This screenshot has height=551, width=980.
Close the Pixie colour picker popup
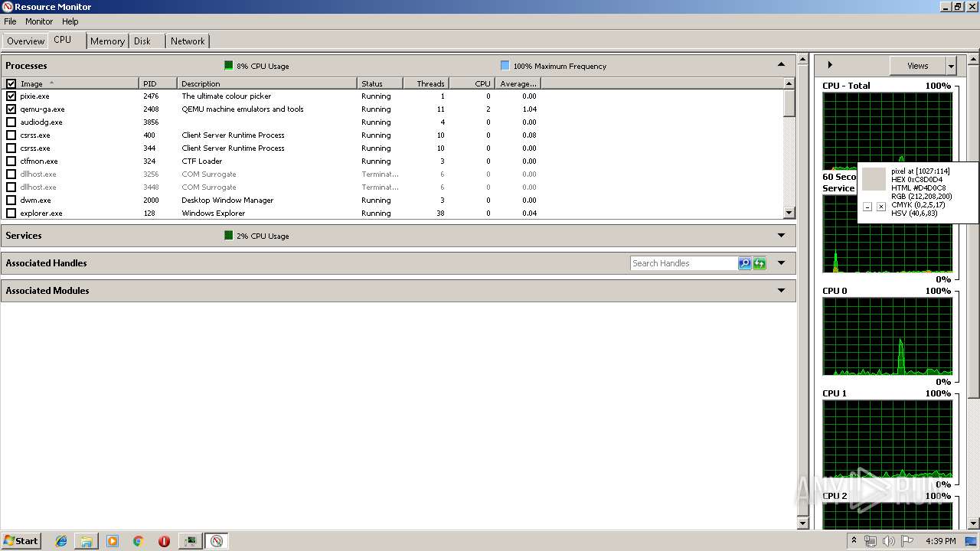pyautogui.click(x=881, y=207)
